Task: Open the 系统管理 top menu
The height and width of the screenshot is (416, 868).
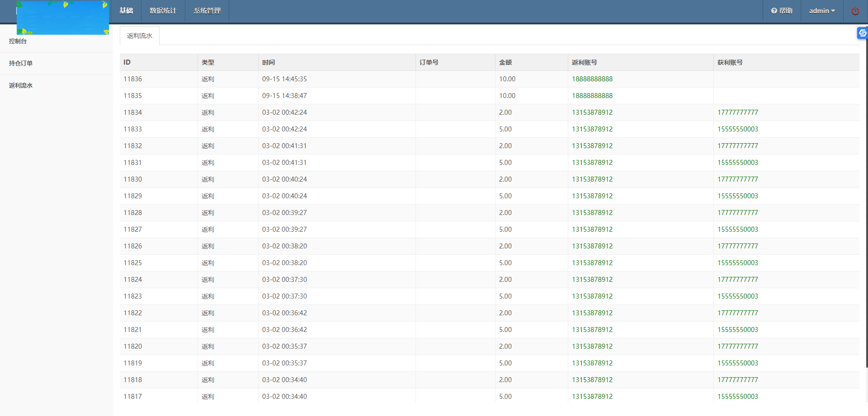Action: pyautogui.click(x=207, y=11)
